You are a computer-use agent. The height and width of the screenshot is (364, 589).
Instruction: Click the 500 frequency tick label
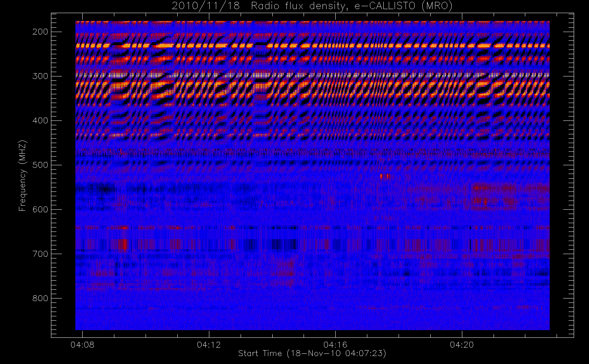[x=40, y=165]
